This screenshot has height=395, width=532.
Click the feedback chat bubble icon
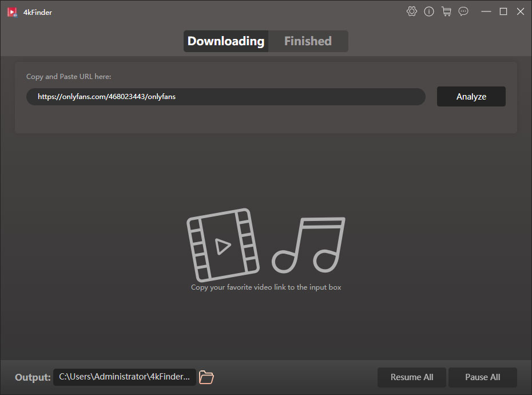pyautogui.click(x=463, y=11)
